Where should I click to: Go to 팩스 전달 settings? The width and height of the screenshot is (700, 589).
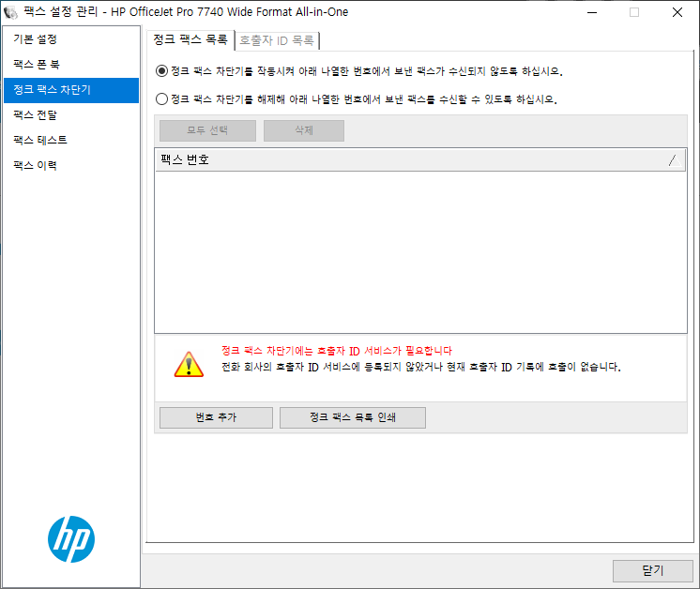pos(71,115)
